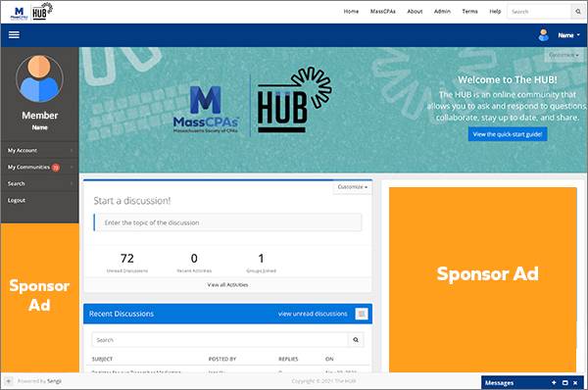The width and height of the screenshot is (588, 390).
Task: Click View the quick-start guide button
Action: [508, 134]
